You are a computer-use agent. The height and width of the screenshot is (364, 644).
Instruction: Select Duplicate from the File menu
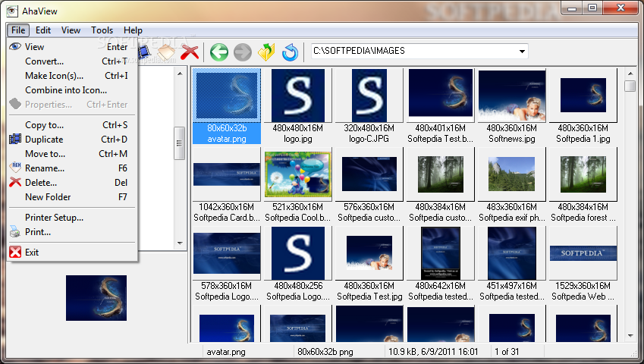tap(72, 139)
